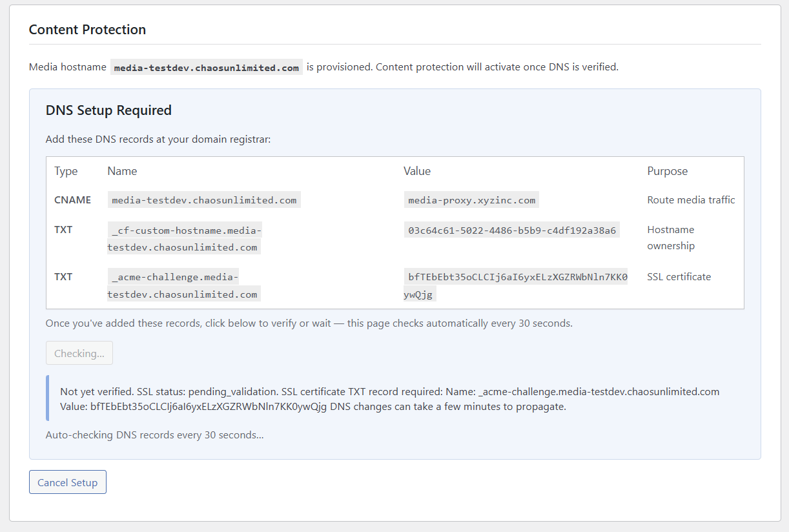789x532 pixels.
Task: Click the Hostname ownership purpose cell
Action: coord(670,238)
